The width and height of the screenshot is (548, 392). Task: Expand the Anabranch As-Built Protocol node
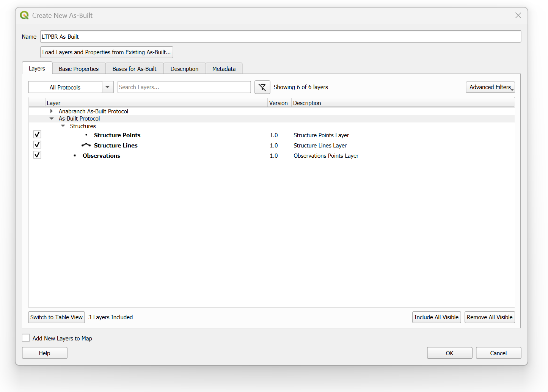click(x=52, y=111)
